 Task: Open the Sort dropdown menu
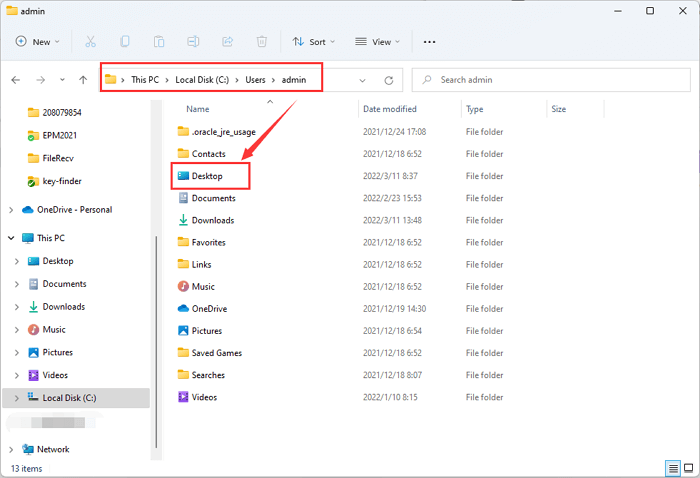click(311, 42)
